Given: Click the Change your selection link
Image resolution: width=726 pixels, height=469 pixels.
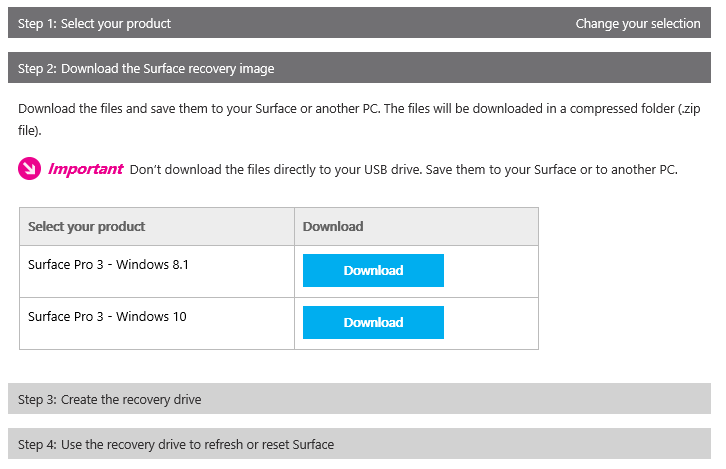Looking at the screenshot, I should click(637, 23).
